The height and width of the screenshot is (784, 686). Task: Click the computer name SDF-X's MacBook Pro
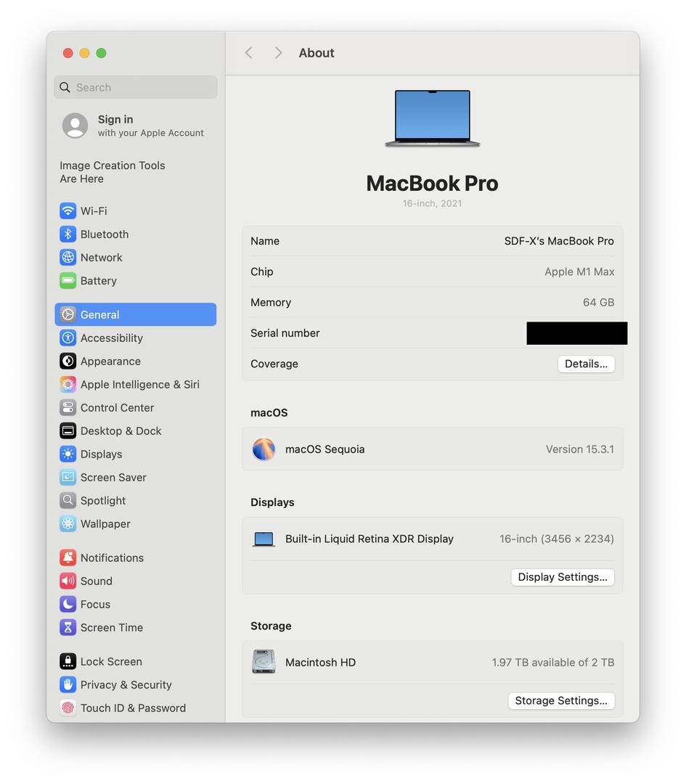pos(559,241)
